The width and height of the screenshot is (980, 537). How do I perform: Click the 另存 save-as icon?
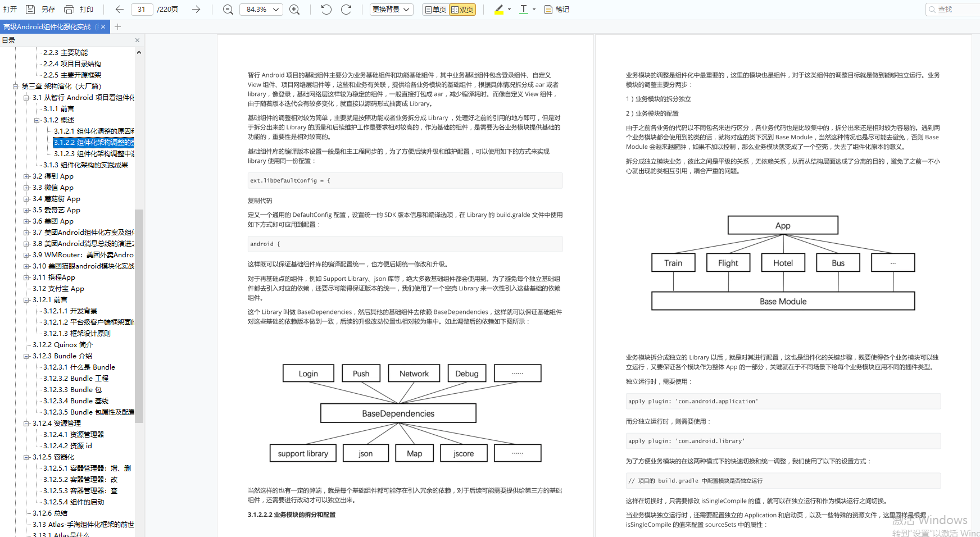(x=30, y=10)
